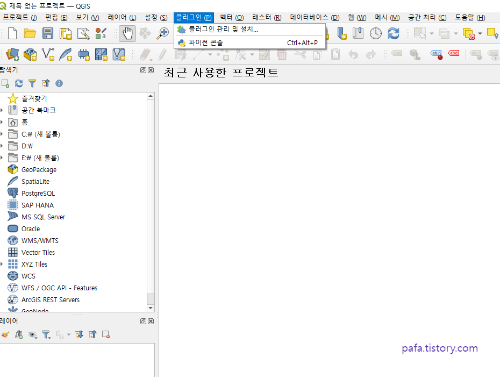Click Collapse All icon in browser panel
Viewport: 500px width, 377px height.
click(x=46, y=83)
